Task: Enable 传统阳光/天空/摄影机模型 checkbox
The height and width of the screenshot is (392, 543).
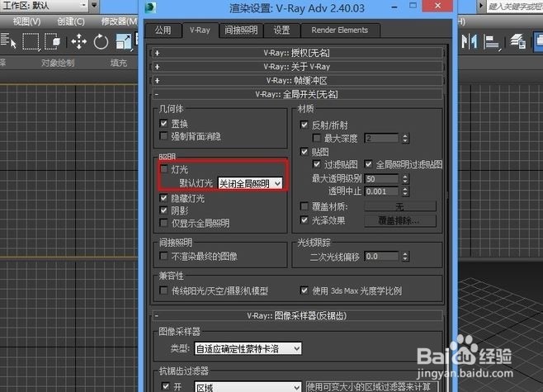Action: [163, 290]
